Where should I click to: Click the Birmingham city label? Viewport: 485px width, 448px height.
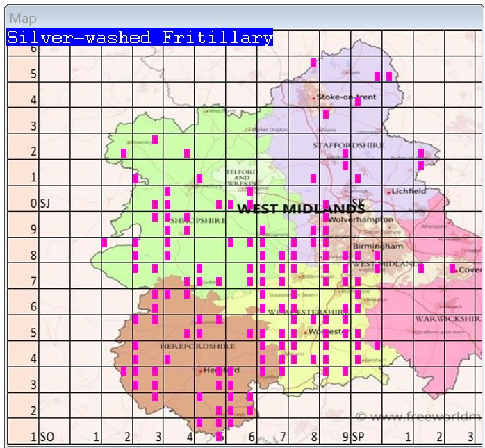point(377,246)
